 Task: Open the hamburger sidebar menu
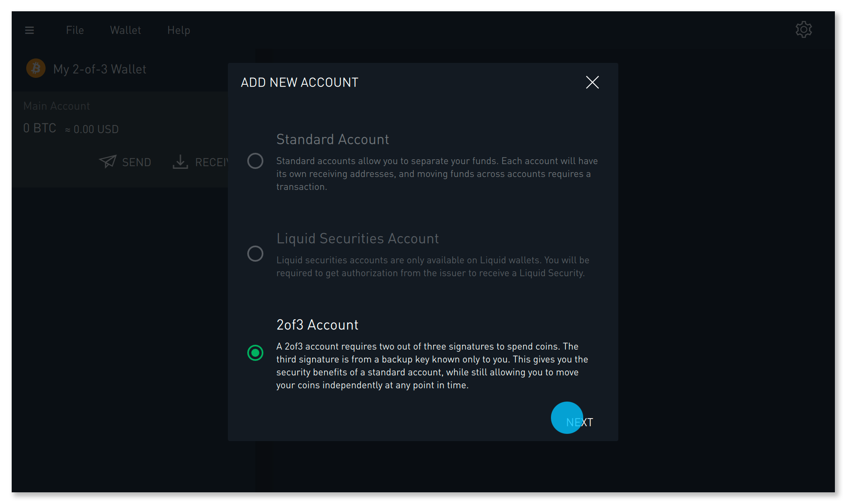point(29,30)
